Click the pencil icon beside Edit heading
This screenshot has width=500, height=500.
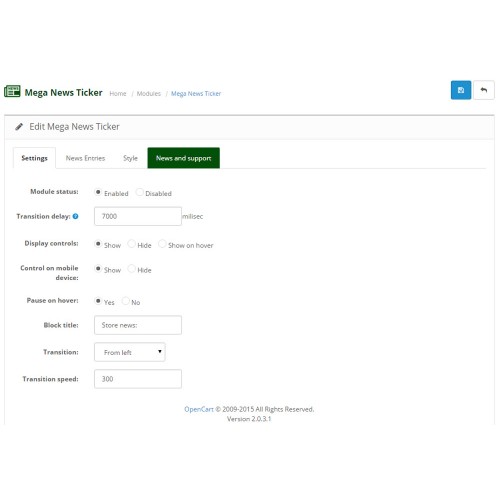(x=19, y=127)
